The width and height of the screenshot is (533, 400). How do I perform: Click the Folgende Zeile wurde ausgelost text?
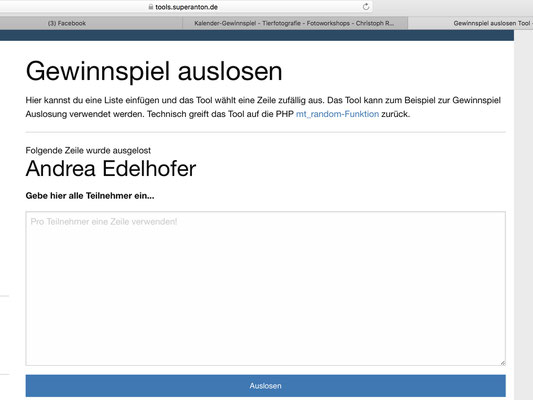[x=88, y=150]
